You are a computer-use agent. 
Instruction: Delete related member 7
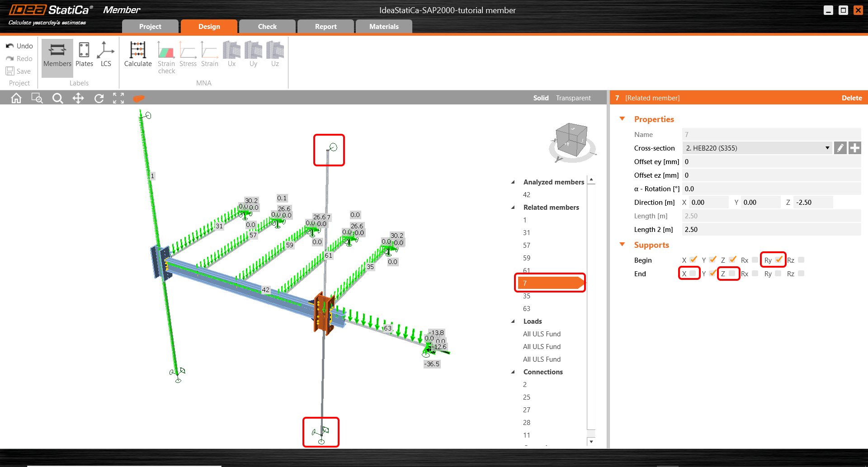point(851,98)
